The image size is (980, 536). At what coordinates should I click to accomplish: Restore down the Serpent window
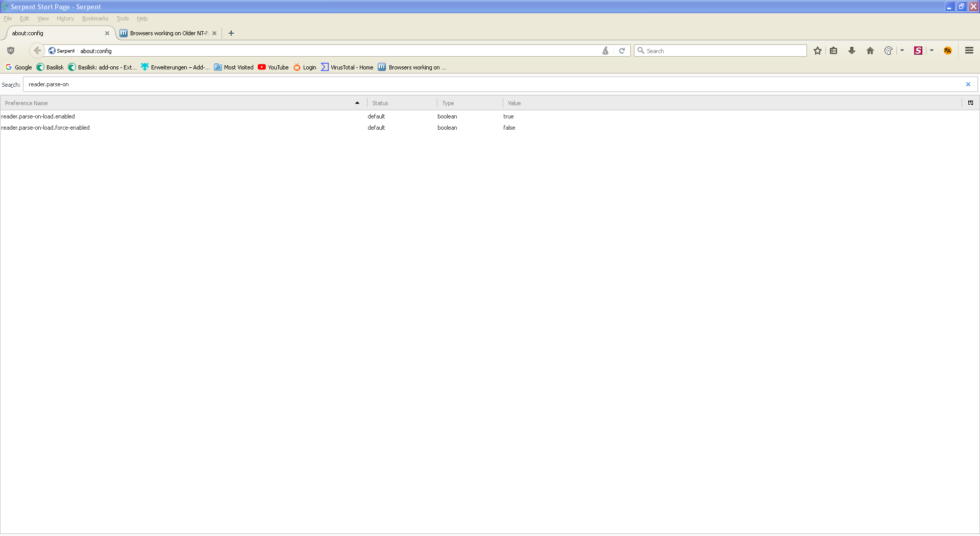tap(962, 7)
